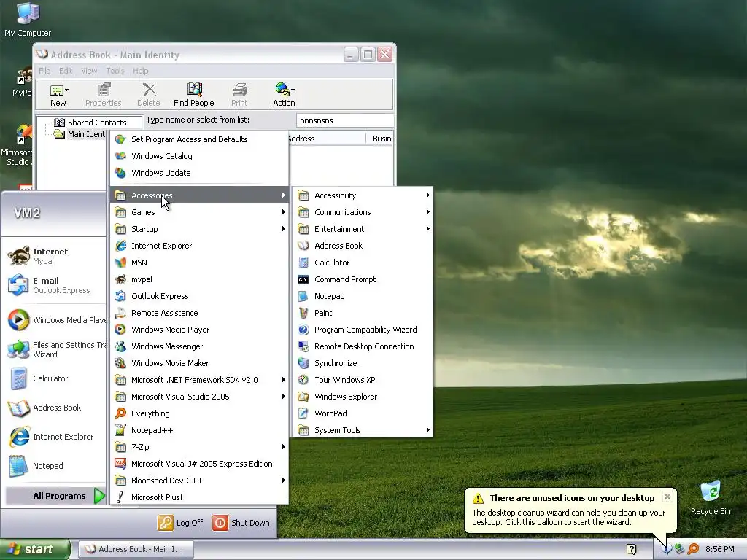
Task: Expand the Entertainment submenu
Action: pos(363,228)
